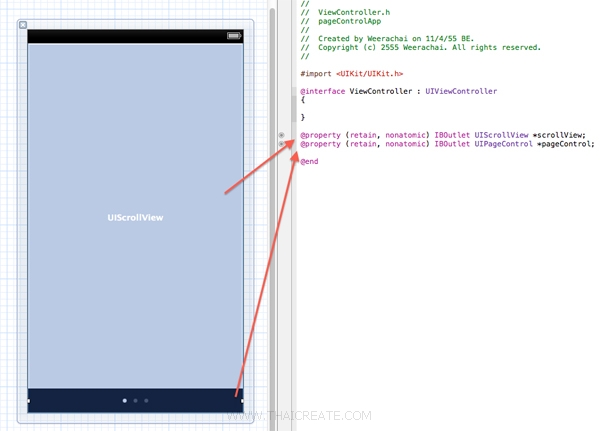600x431 pixels.
Task: Select the page control's right resize handle
Action: (x=242, y=401)
